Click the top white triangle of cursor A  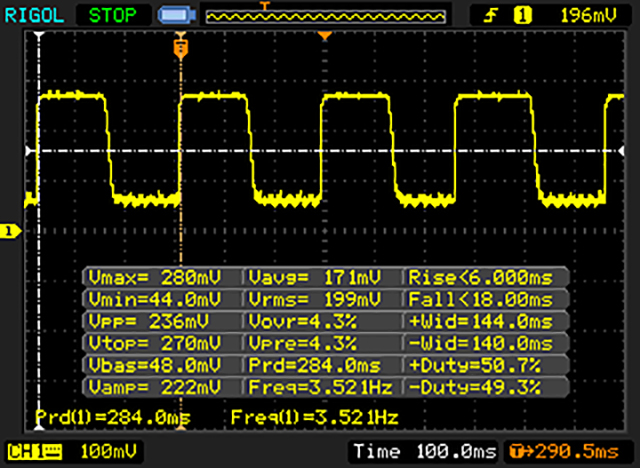(x=39, y=35)
